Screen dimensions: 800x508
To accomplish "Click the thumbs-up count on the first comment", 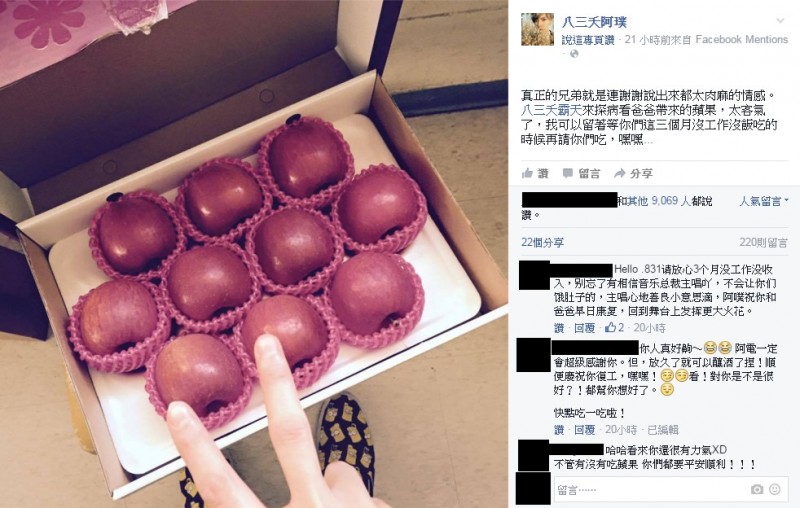I will click(x=614, y=328).
